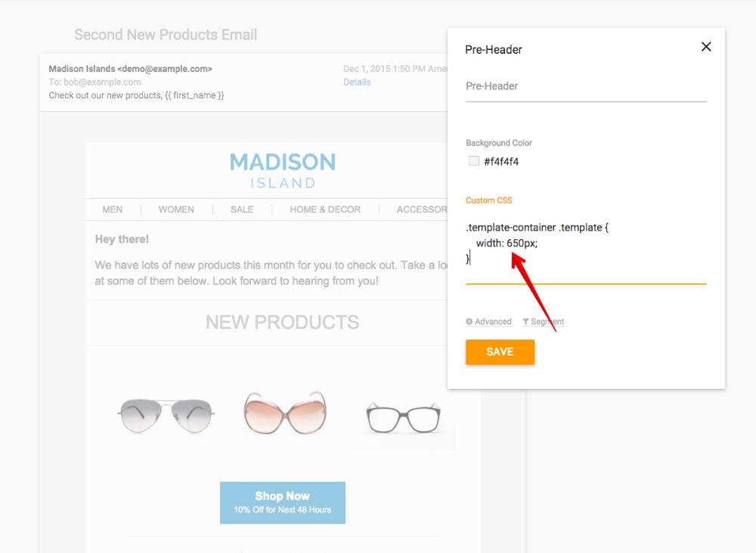Click the Advanced gear icon
This screenshot has height=553, width=756.
click(x=469, y=322)
